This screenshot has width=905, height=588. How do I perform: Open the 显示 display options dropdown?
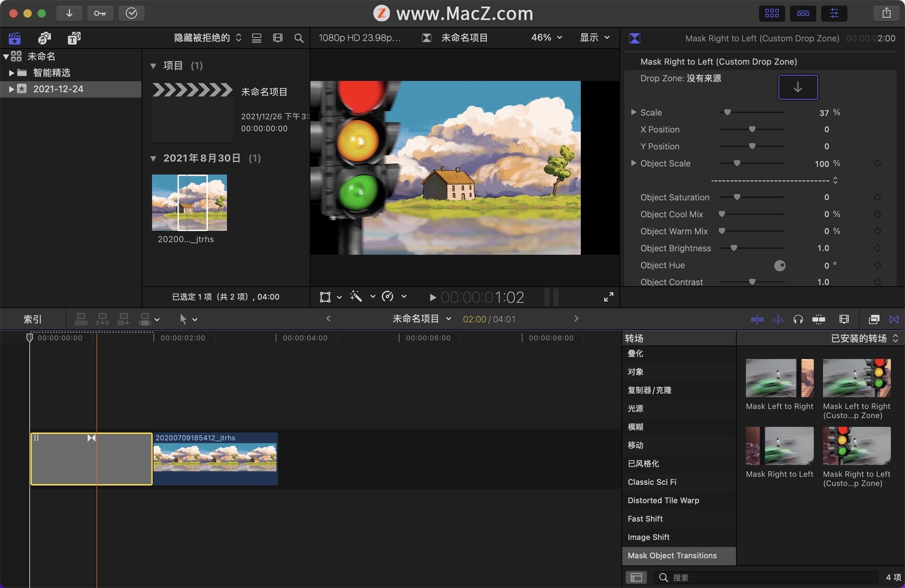point(594,38)
